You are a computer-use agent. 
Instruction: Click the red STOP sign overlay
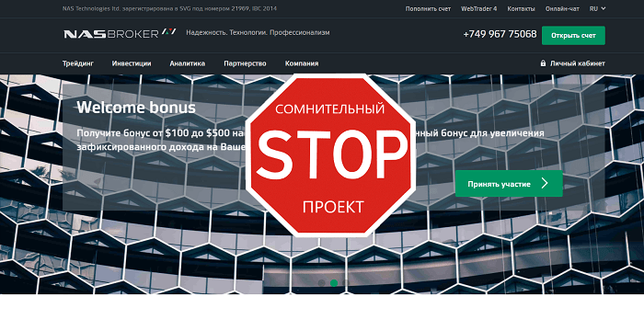330,155
